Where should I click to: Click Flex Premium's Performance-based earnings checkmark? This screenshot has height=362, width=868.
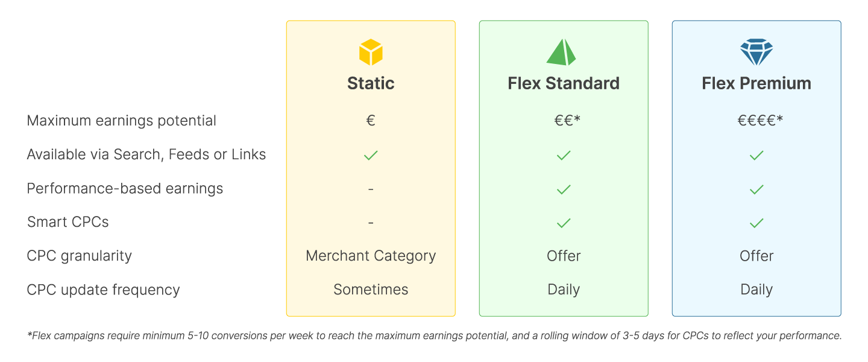tap(756, 189)
